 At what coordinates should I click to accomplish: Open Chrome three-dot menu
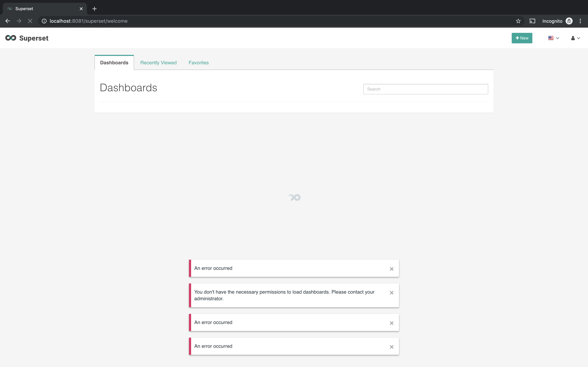point(580,21)
